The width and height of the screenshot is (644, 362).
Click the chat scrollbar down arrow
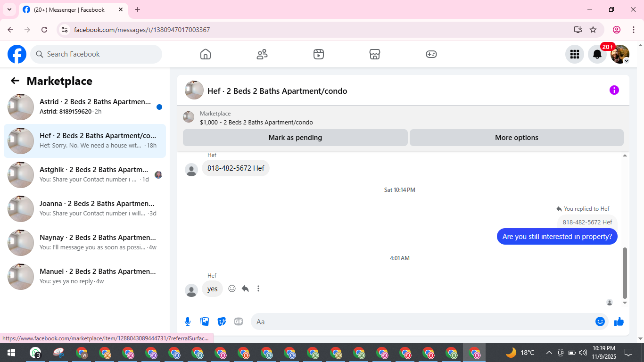pyautogui.click(x=625, y=303)
